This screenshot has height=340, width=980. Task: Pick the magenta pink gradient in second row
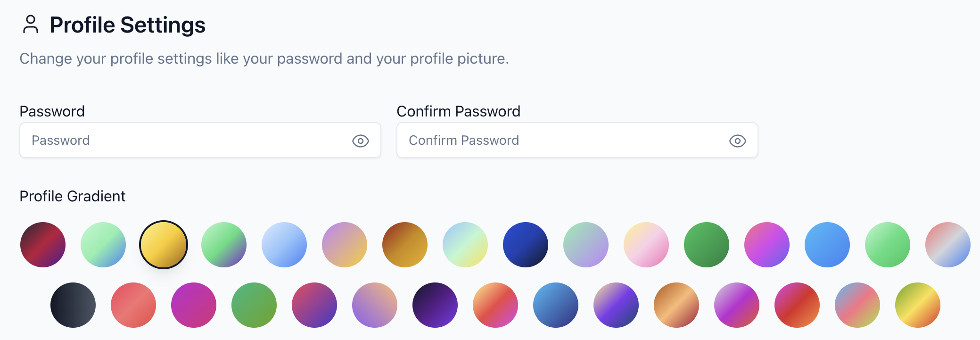pos(194,305)
